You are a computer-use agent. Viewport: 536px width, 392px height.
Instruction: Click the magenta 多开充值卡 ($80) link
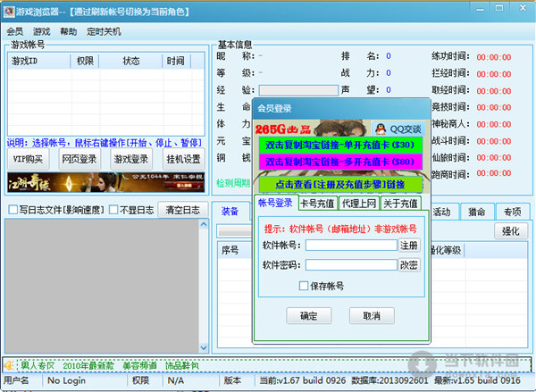point(339,162)
